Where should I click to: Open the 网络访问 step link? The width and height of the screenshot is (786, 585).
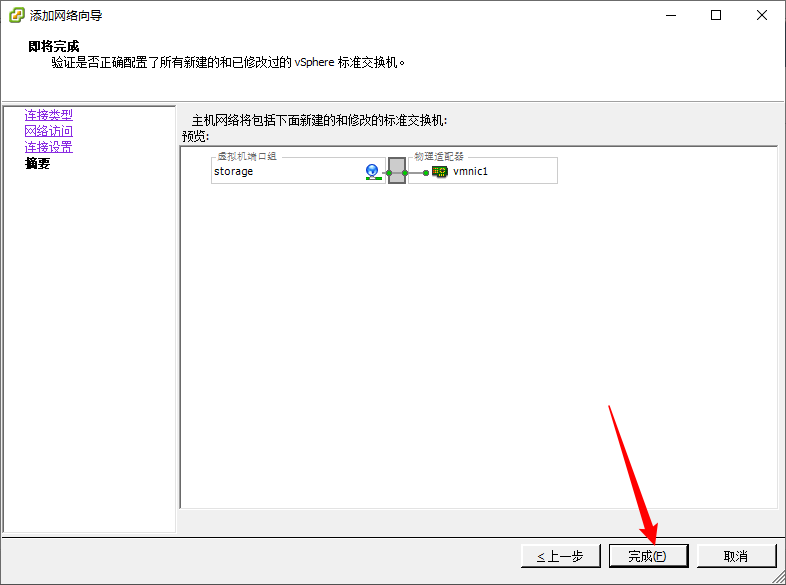tap(49, 131)
